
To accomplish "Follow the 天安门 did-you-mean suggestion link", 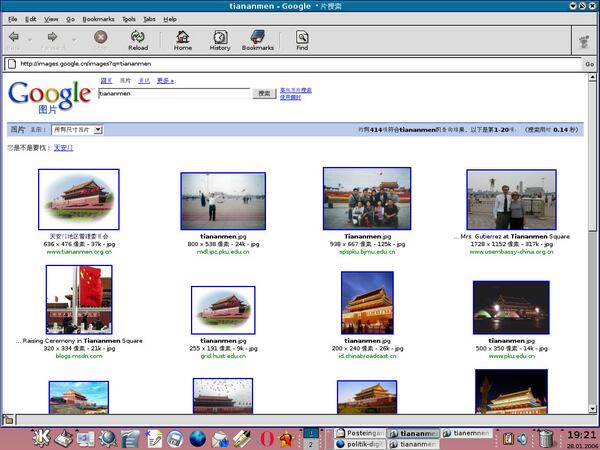I will (x=63, y=148).
